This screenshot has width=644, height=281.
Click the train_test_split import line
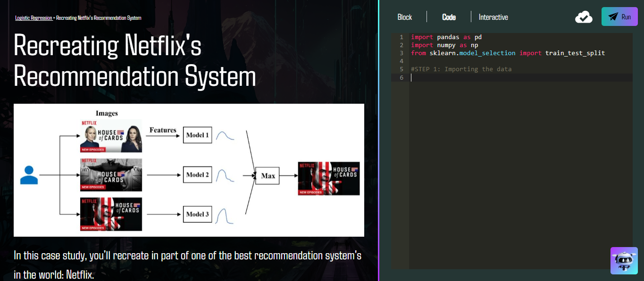point(508,53)
